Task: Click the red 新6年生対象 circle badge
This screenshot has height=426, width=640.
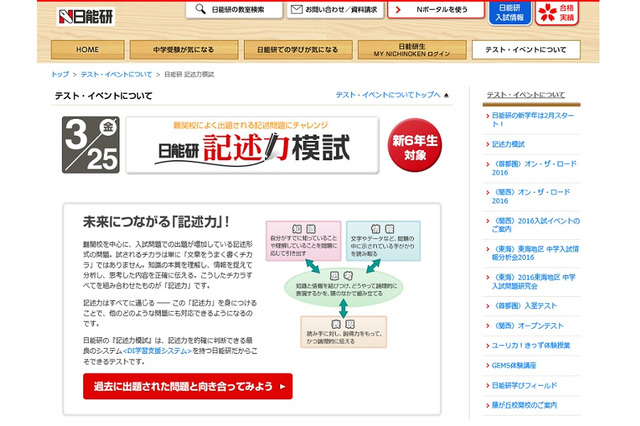Action: click(x=415, y=145)
